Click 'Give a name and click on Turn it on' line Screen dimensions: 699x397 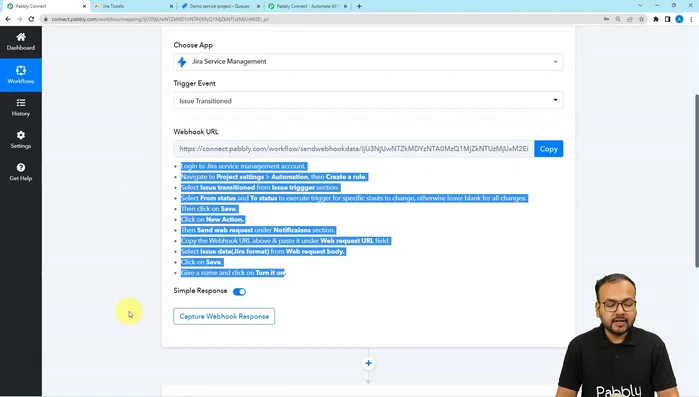click(x=233, y=273)
